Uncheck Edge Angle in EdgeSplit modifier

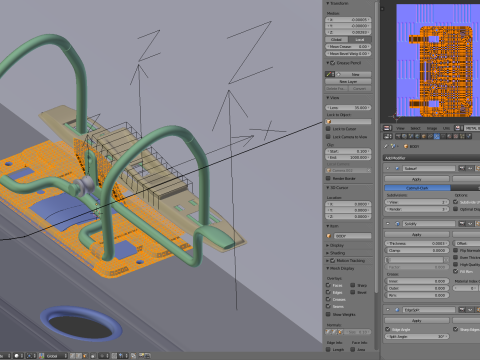(x=388, y=329)
